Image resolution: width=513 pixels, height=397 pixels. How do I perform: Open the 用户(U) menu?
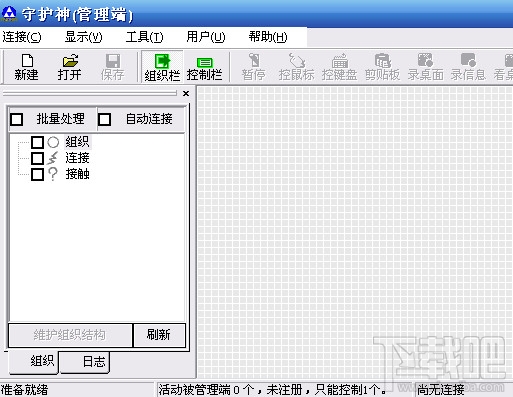pyautogui.click(x=206, y=37)
